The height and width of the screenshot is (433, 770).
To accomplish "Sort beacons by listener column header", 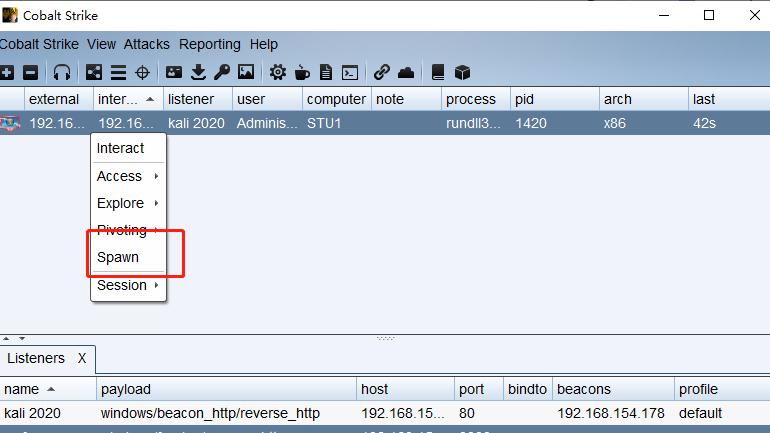I will tap(198, 99).
